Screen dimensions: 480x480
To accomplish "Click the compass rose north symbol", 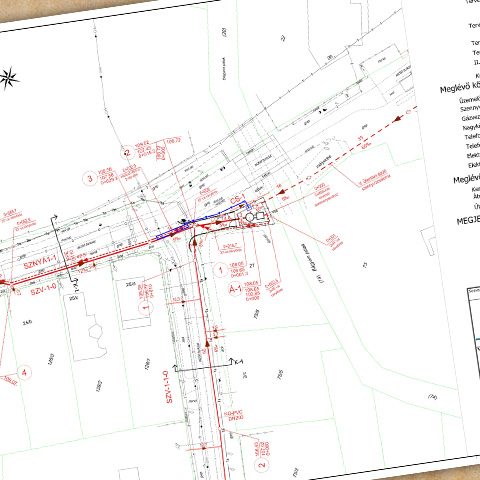I will [x=9, y=78].
